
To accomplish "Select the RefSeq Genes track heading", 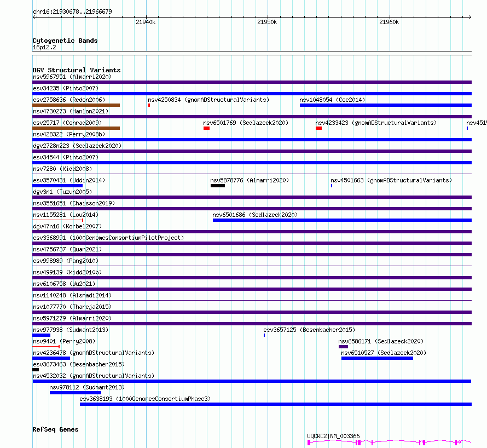I will (x=55, y=429).
